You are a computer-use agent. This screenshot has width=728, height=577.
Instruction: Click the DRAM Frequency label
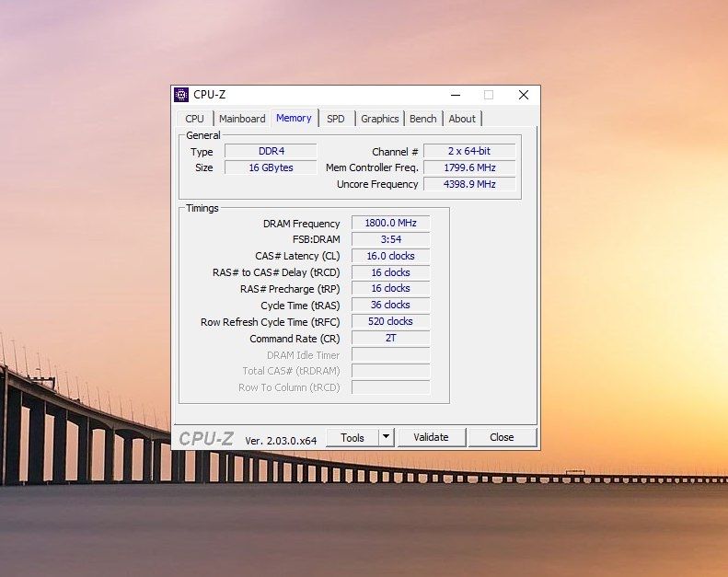click(301, 224)
